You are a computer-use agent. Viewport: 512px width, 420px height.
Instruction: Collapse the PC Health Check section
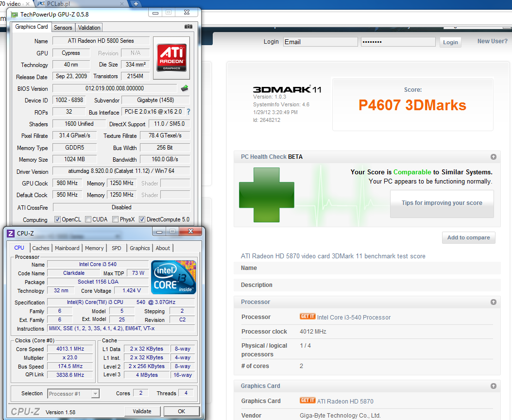pos(494,157)
